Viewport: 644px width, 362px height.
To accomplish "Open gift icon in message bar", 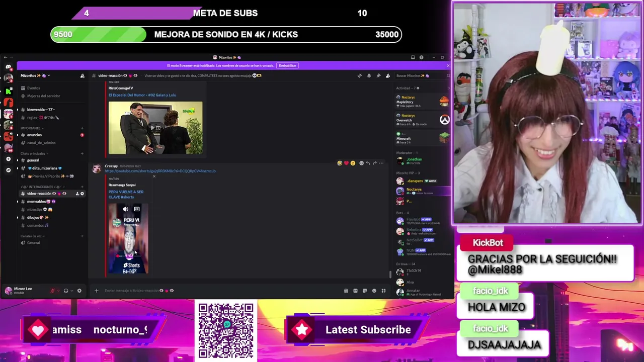I will pos(346,291).
